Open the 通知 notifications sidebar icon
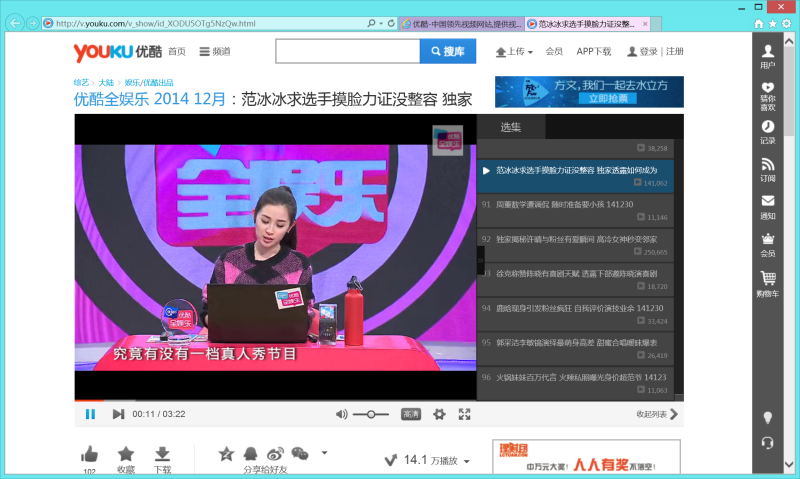The image size is (800, 479). tap(767, 207)
